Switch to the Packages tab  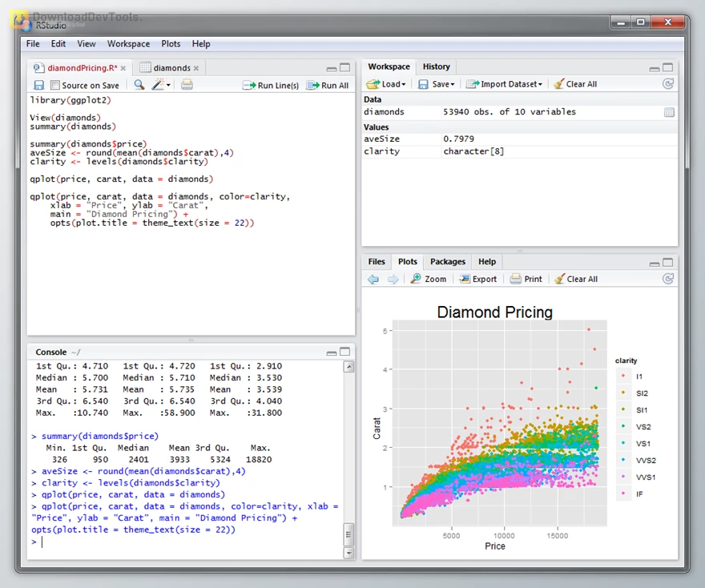coord(447,262)
